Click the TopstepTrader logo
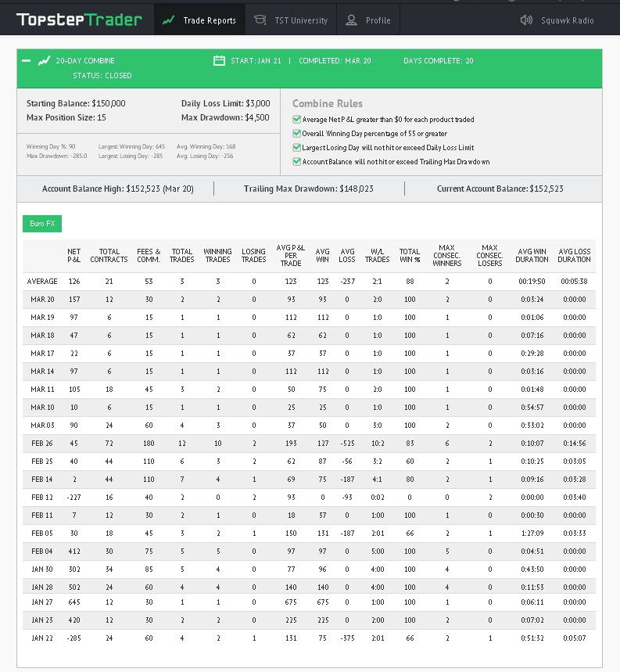The height and width of the screenshot is (672, 620). pos(79,20)
